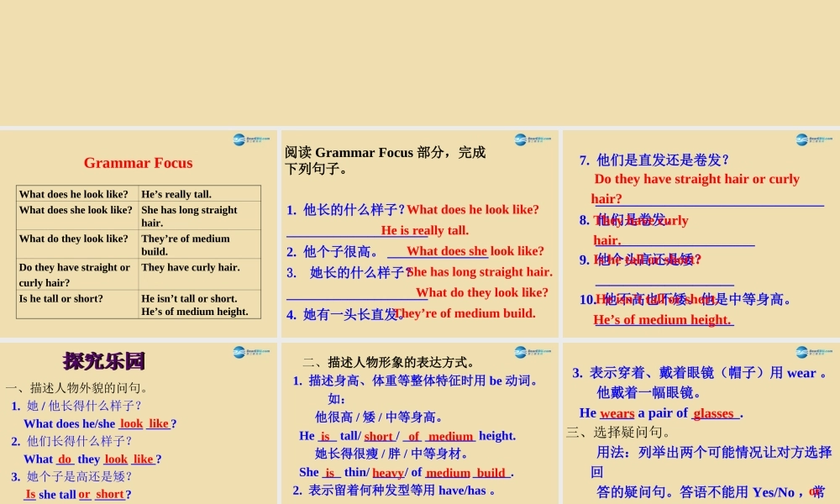840x504 pixels.
Task: Open the 探究乐园 slide
Action: tap(139, 420)
